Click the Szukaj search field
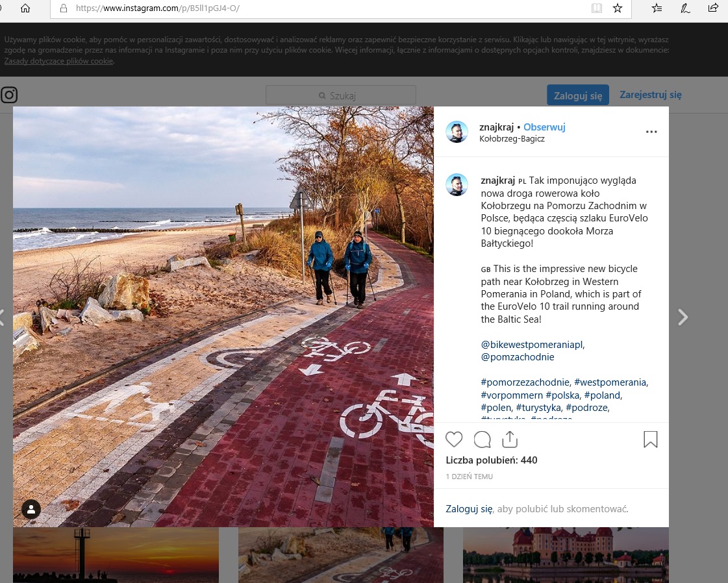The height and width of the screenshot is (583, 728). [x=340, y=95]
